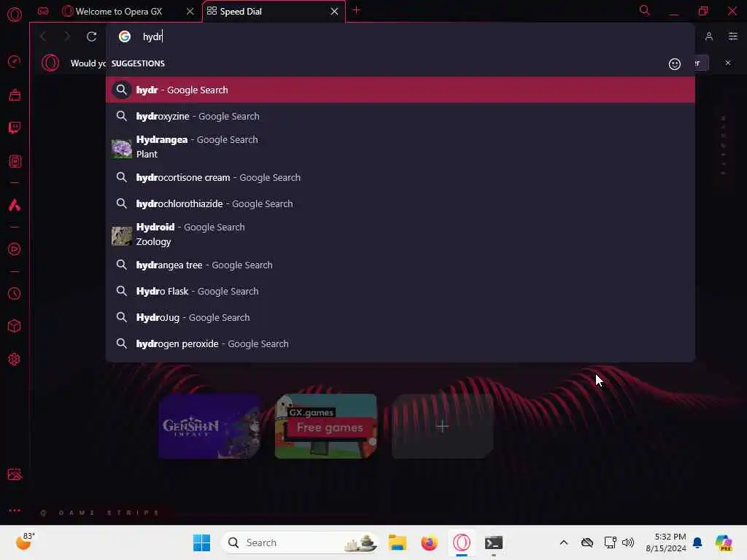Screen dimensions: 747x560
Task: Add a site with plus speed dial tile
Action: [x=442, y=426]
